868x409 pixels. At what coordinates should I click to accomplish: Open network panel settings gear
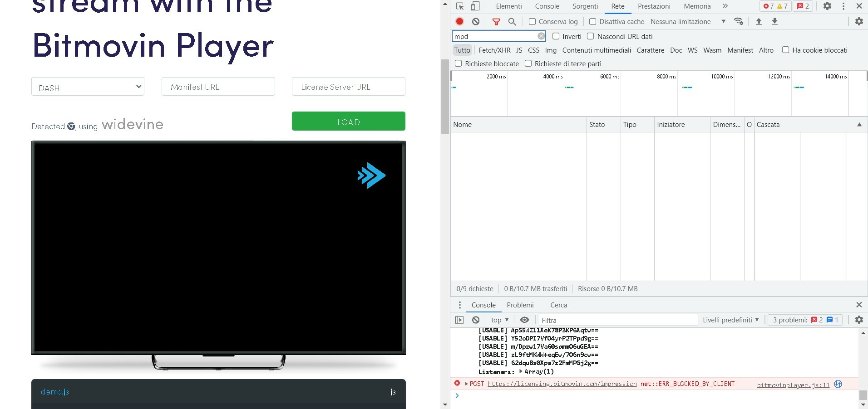point(859,21)
